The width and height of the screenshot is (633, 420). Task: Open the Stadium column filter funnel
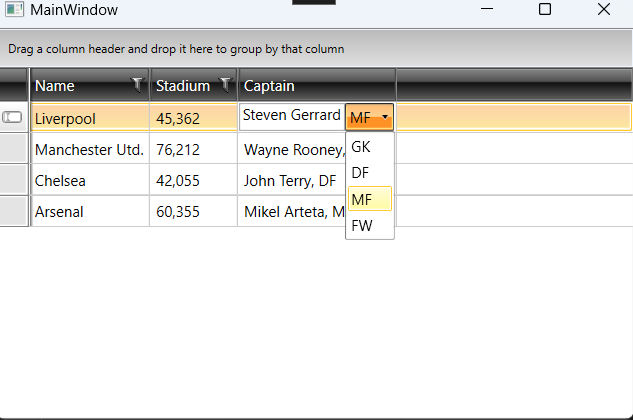[x=225, y=85]
